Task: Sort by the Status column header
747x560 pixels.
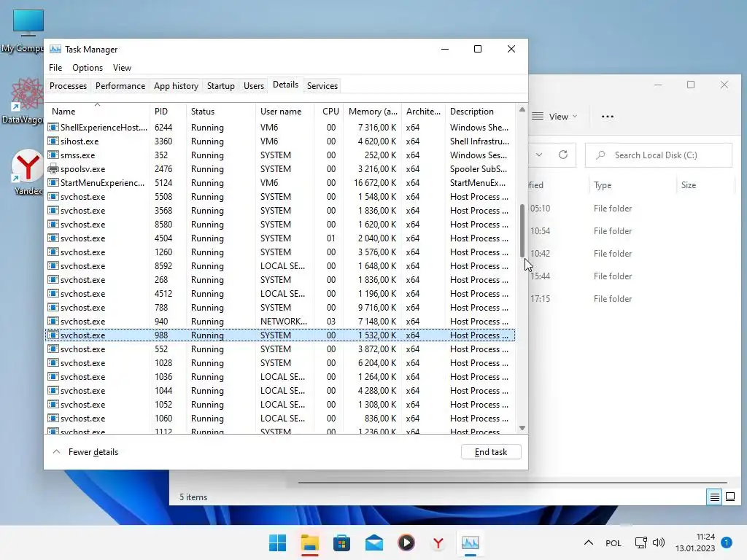Action: tap(220, 111)
